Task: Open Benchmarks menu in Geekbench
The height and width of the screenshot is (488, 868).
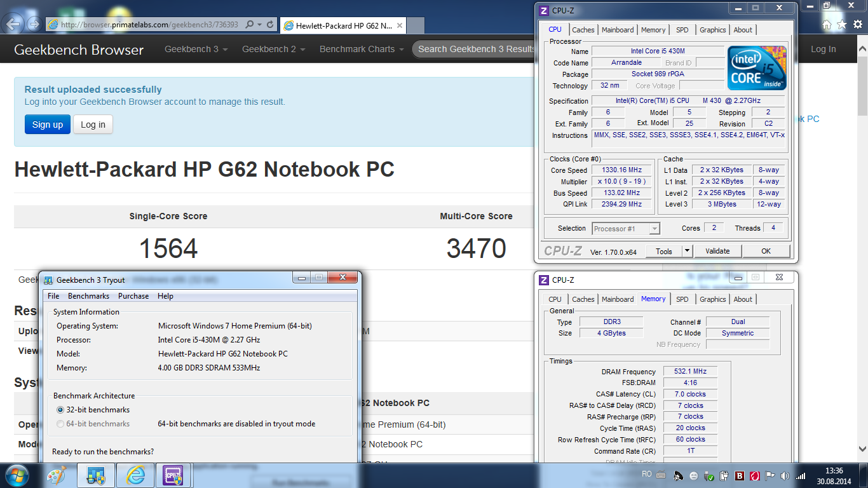Action: tap(88, 296)
